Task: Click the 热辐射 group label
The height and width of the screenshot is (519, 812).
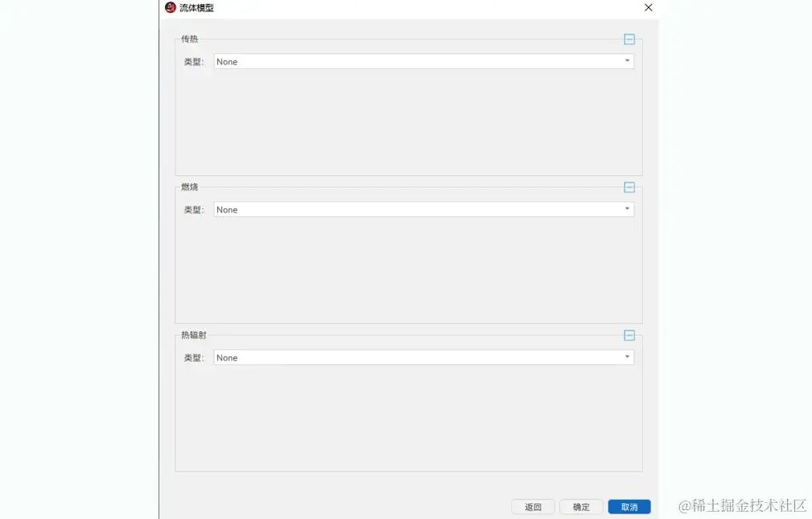Action: [194, 335]
